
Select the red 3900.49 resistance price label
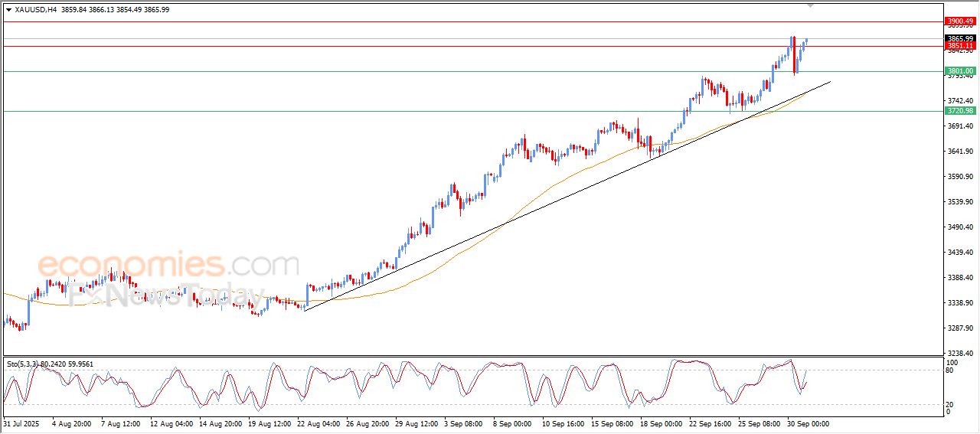tap(960, 21)
